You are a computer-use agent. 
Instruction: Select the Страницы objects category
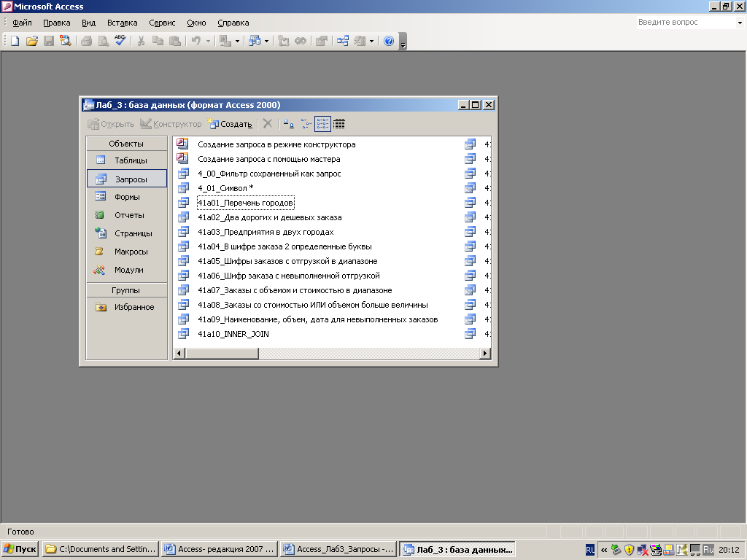127,233
